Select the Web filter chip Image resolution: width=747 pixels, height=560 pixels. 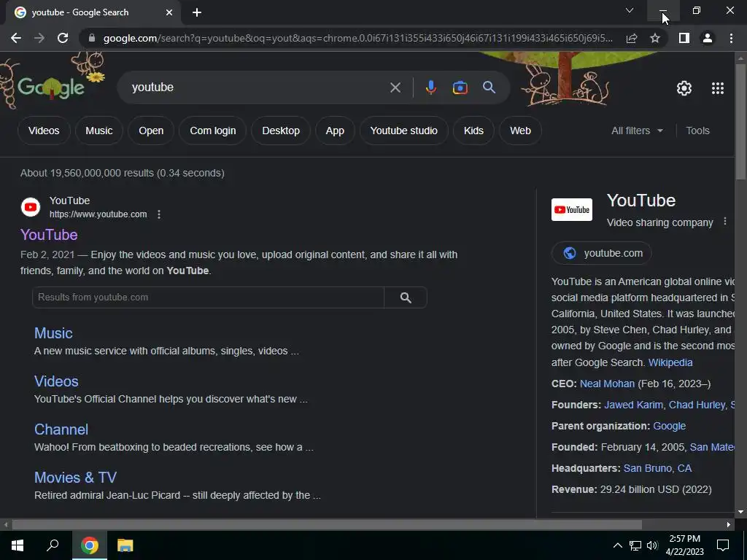[520, 131]
